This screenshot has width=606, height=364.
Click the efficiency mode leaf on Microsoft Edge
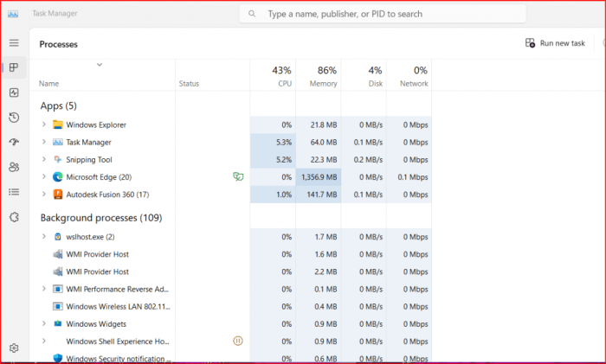pos(237,176)
